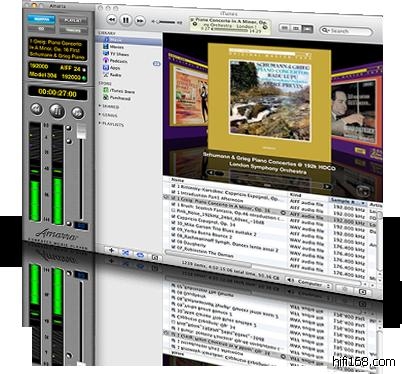The height and width of the screenshot is (374, 402).
Task: Shuffle tracks using bottom shuffle icon
Action: click(x=126, y=253)
